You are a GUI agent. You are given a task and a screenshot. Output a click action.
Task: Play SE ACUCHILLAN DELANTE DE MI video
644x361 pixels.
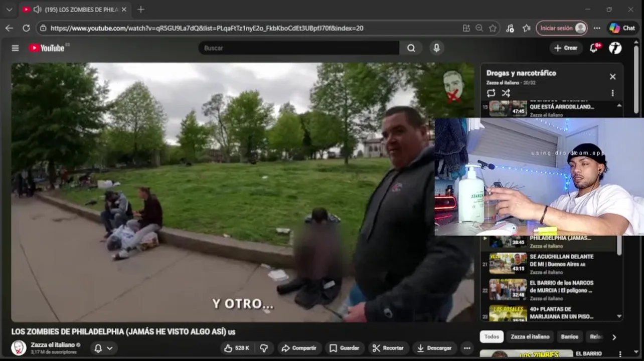[x=549, y=263]
